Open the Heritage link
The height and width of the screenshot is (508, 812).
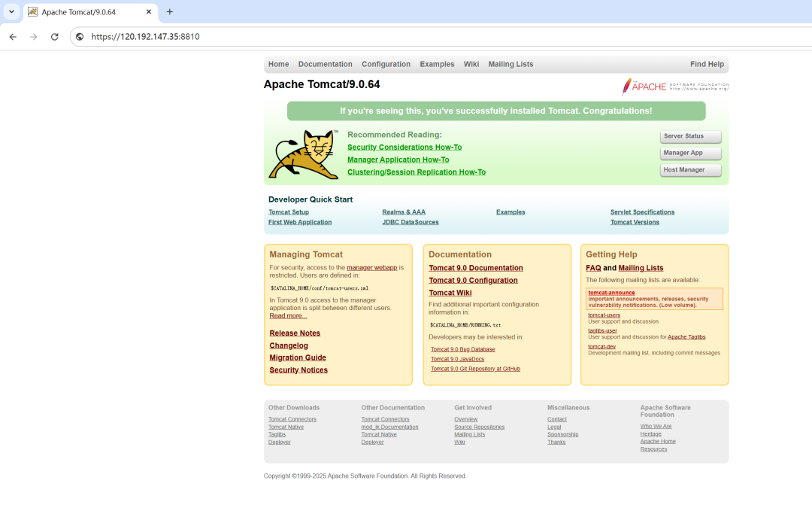click(650, 434)
